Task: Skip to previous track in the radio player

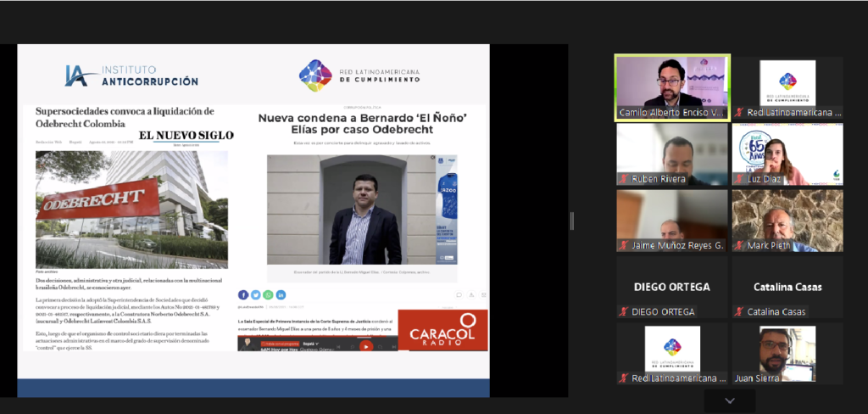Action: [338, 347]
